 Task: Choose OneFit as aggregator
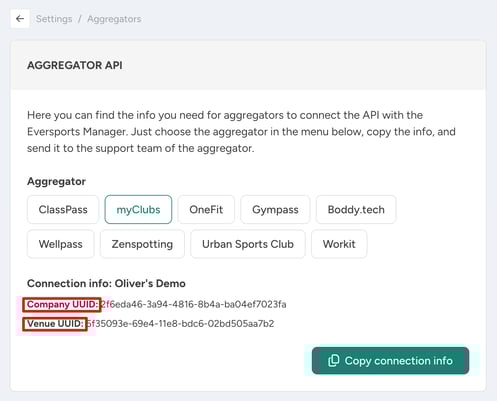coord(206,210)
